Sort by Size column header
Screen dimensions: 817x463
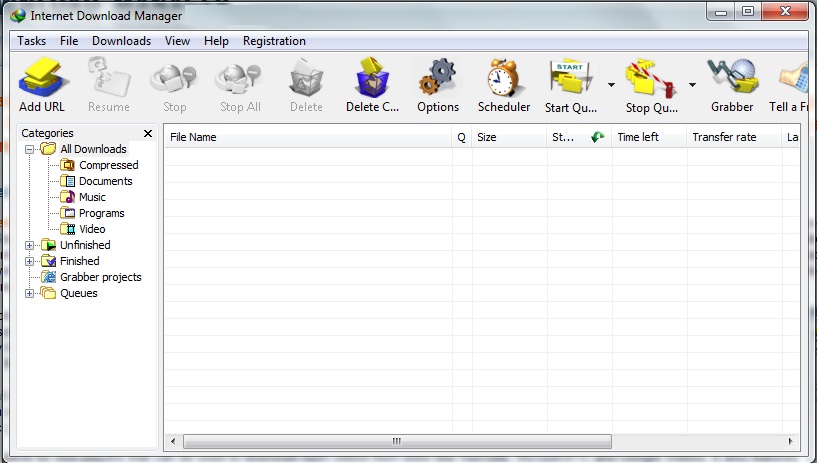[509, 137]
